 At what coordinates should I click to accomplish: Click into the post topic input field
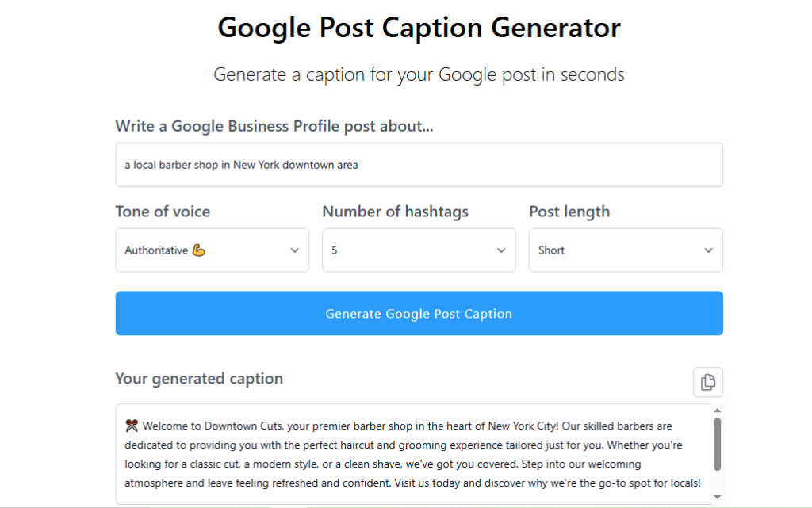pyautogui.click(x=419, y=165)
